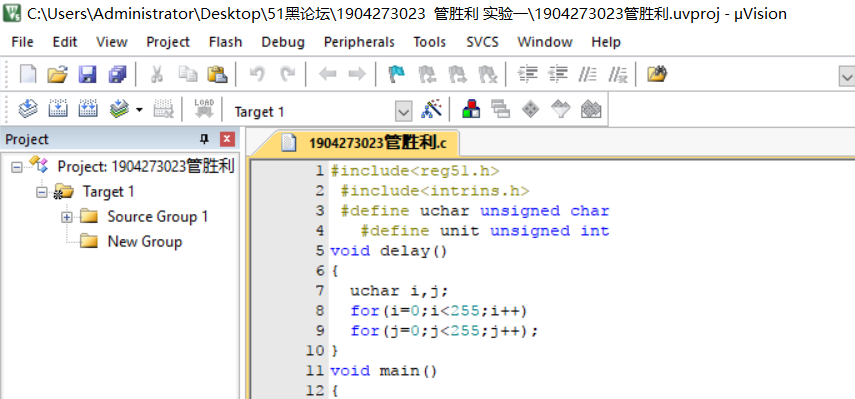
Task: Go to the next bookmark
Action: pyautogui.click(x=457, y=74)
